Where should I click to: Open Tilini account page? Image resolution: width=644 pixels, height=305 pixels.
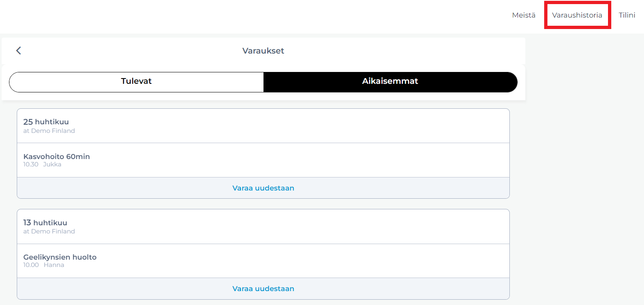(627, 15)
